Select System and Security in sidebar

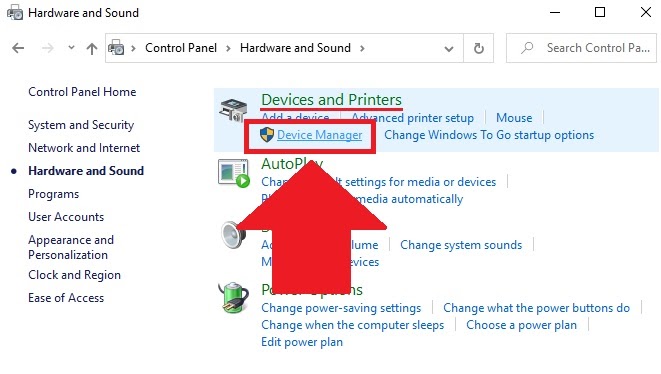pyautogui.click(x=81, y=125)
